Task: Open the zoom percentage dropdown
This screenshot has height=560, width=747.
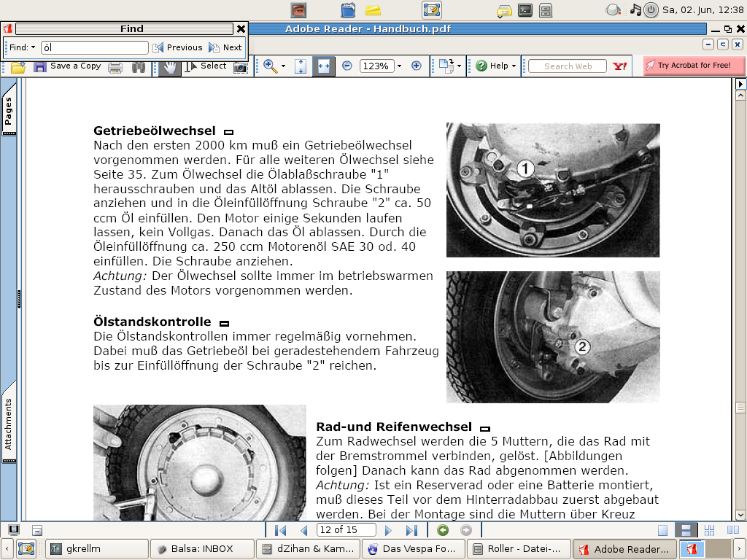Action: click(x=399, y=66)
